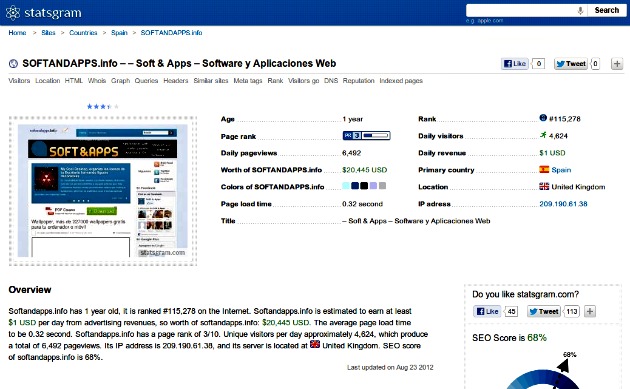The width and height of the screenshot is (630, 389).
Task: Click 'Last updated on Aug 23 2012' text
Action: coord(390,367)
